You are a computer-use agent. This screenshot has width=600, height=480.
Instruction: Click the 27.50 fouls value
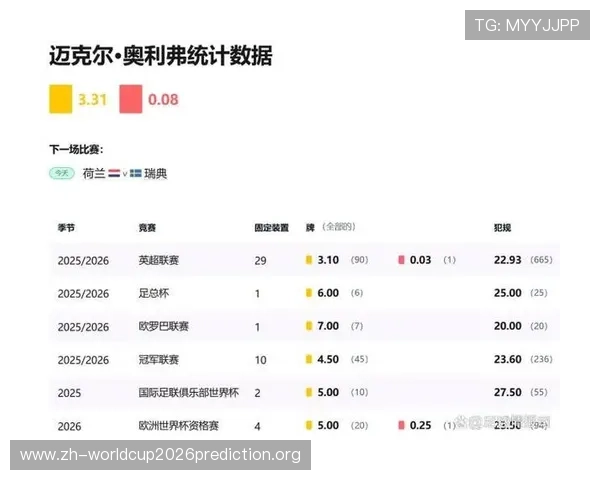[x=507, y=392]
